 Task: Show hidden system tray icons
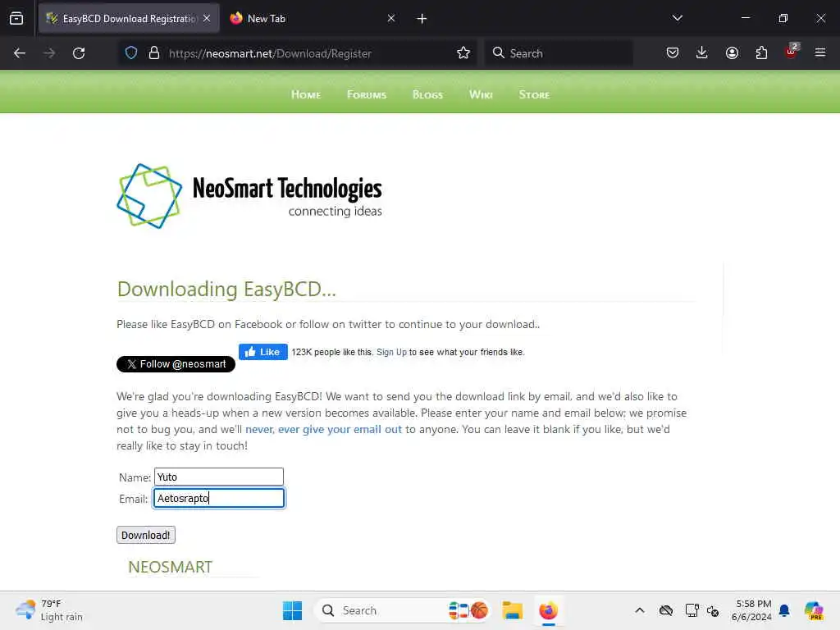point(640,610)
